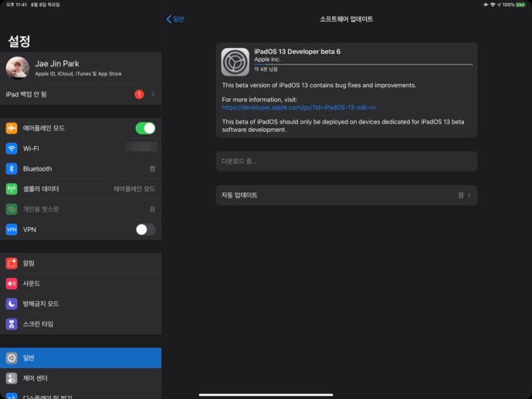Open 알림 settings row
This screenshot has width=532, height=399.
coord(81,263)
